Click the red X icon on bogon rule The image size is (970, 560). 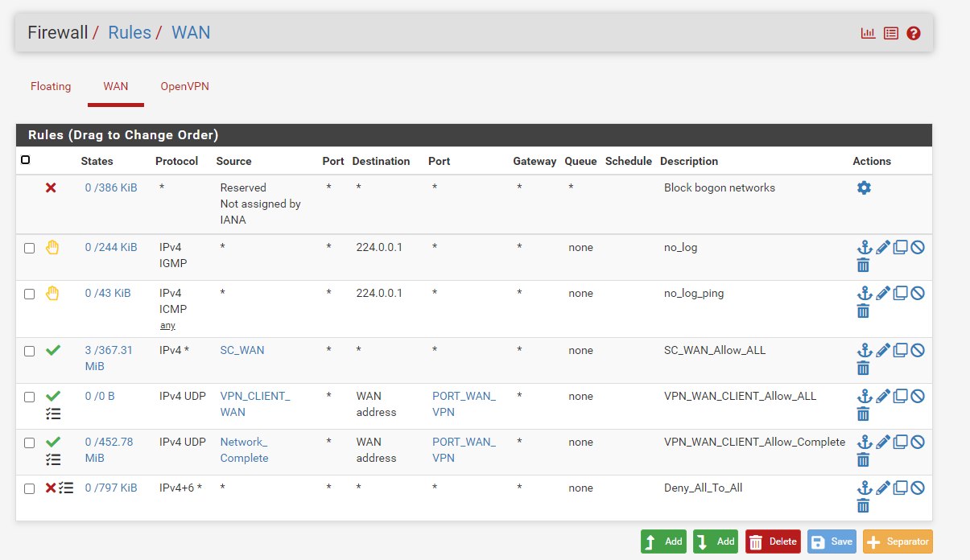click(x=51, y=187)
